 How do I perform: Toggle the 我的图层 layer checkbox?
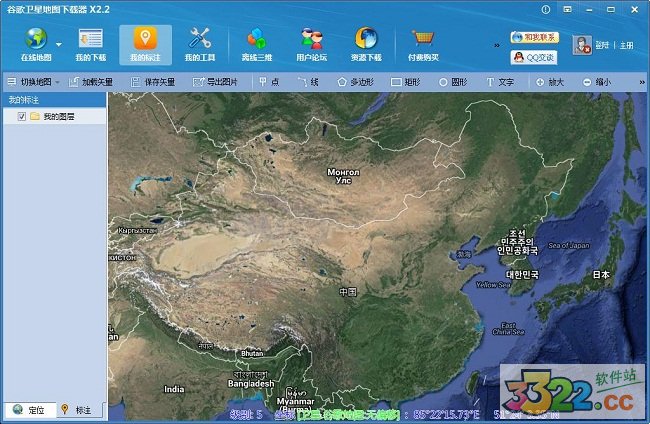pyautogui.click(x=22, y=116)
